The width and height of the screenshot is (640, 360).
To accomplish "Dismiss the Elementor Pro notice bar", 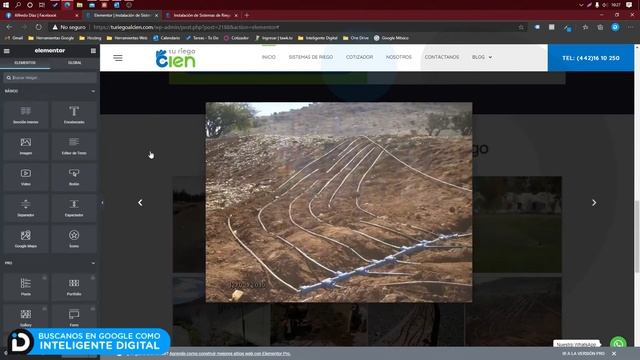I will (x=614, y=353).
